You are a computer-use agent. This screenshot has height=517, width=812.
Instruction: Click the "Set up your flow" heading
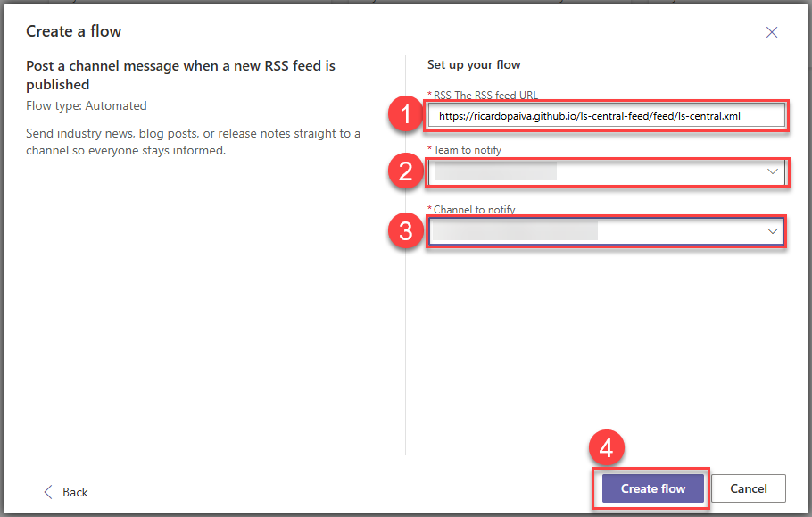[474, 64]
